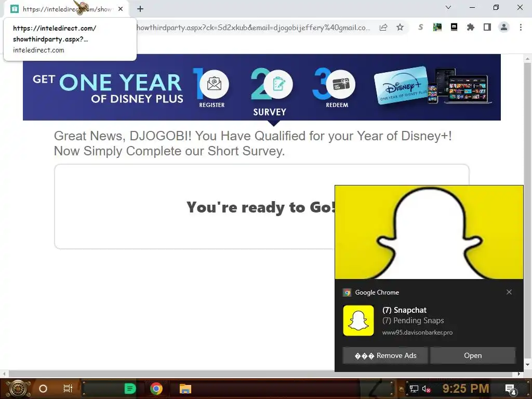Click the address bar URL field
Screen dimensions: 532x399
(253, 28)
